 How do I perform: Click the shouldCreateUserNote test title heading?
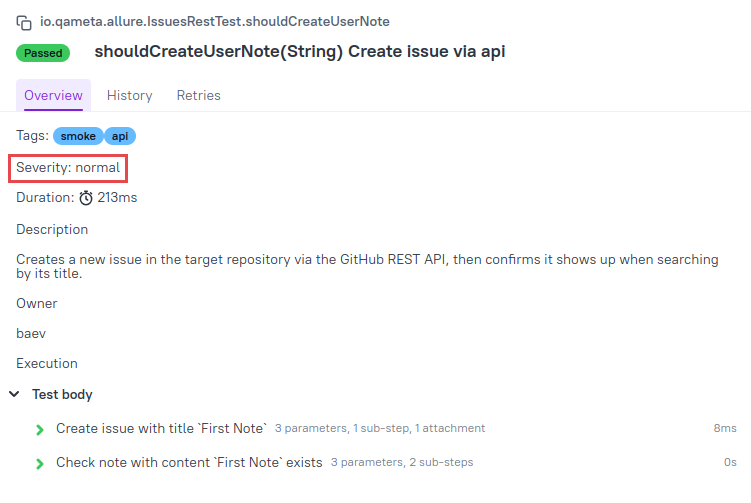(300, 52)
